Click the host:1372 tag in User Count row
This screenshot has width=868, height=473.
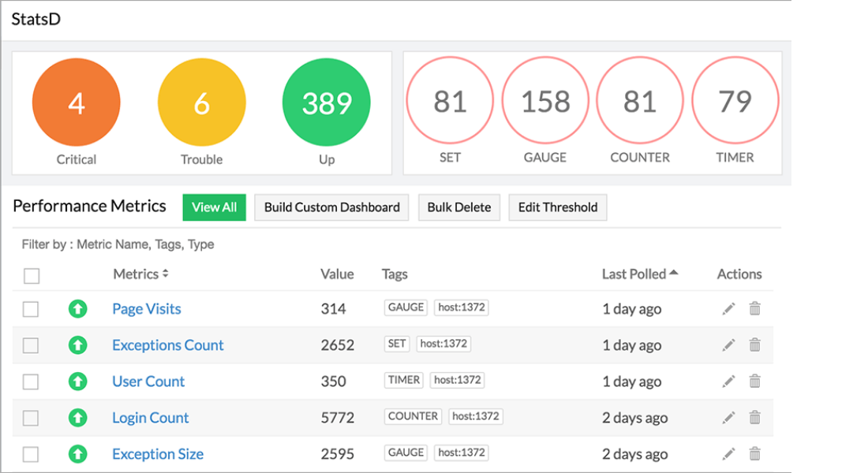point(457,379)
